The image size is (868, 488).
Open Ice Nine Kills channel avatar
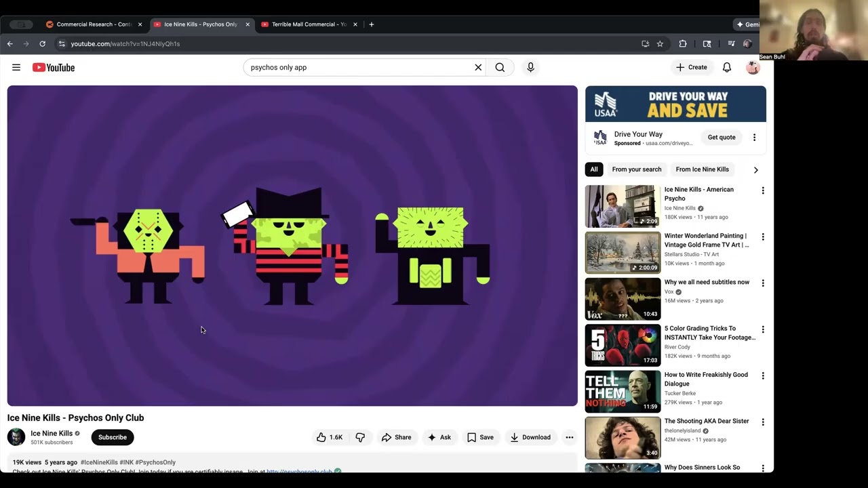pos(16,437)
